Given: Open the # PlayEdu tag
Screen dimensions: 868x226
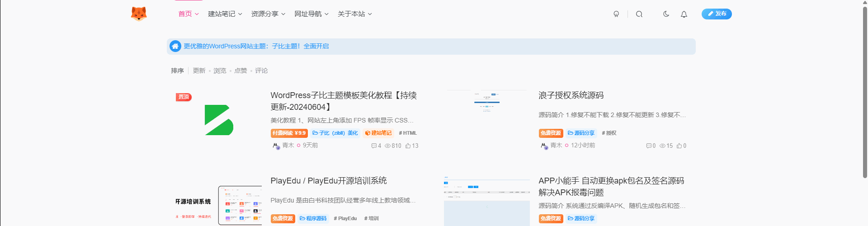Looking at the screenshot, I should (x=345, y=218).
